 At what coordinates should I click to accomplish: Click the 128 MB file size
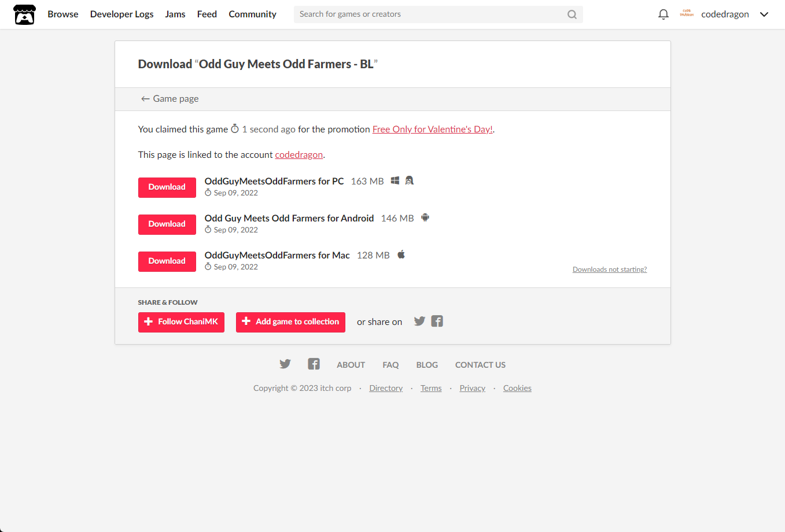tap(373, 255)
